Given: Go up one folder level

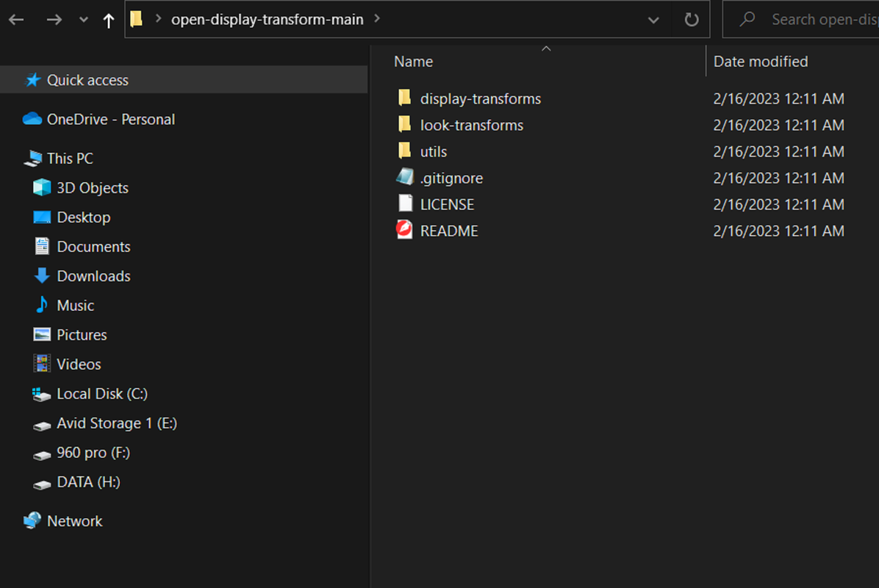Looking at the screenshot, I should [x=109, y=21].
